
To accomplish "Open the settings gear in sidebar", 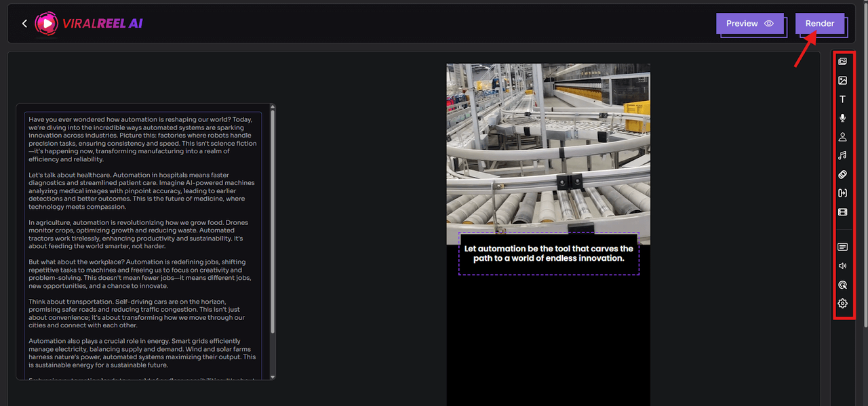I will pyautogui.click(x=842, y=303).
